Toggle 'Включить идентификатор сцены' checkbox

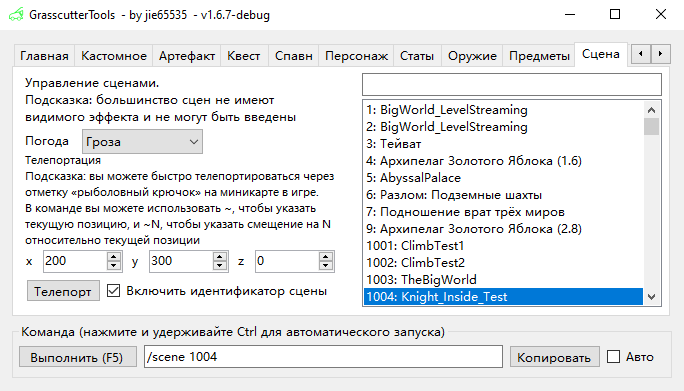113,291
